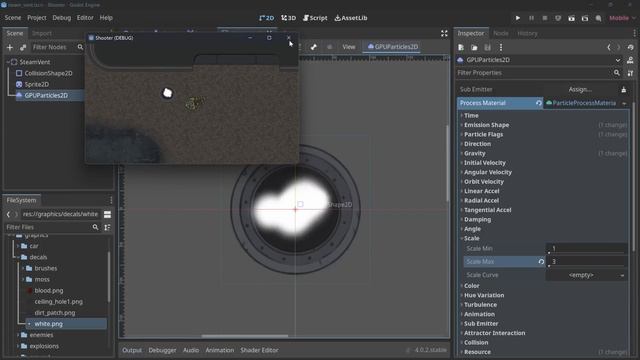The height and width of the screenshot is (360, 640).
Task: Open the Import dock tab
Action: [42, 33]
